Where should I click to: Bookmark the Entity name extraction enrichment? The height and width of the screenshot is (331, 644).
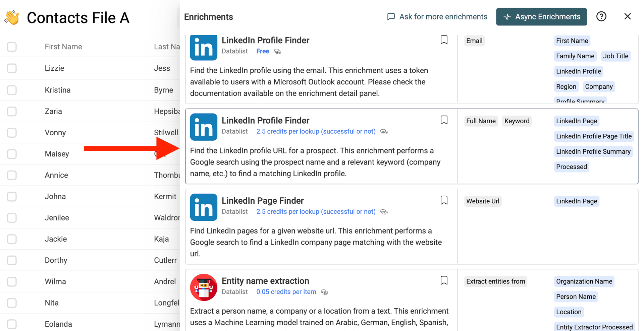444,280
